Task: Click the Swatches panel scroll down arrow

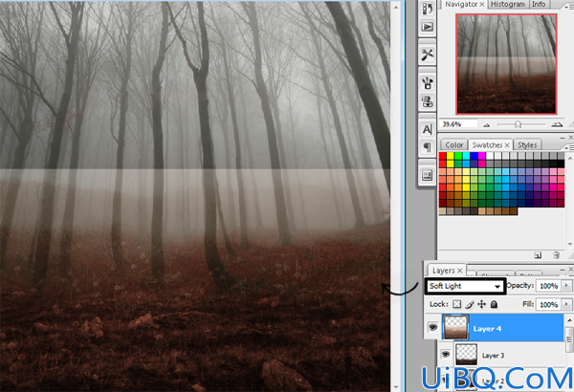Action: click(x=570, y=244)
